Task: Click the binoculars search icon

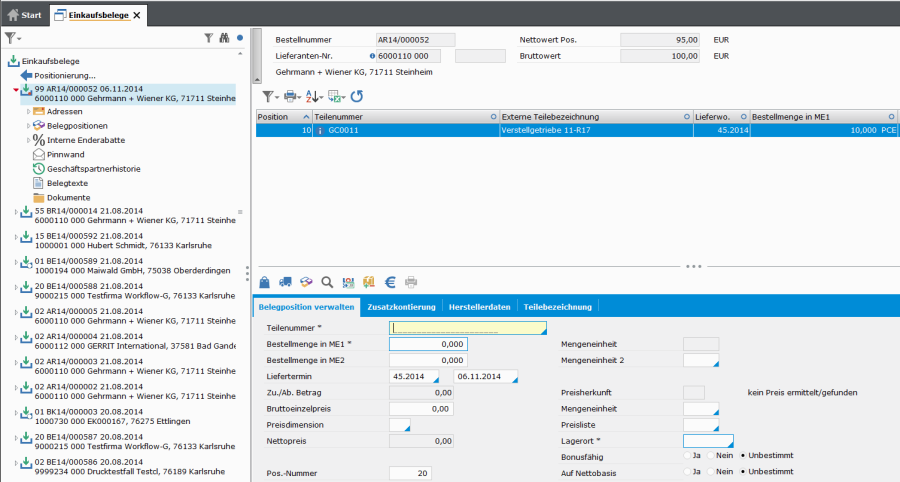Action: tap(224, 38)
